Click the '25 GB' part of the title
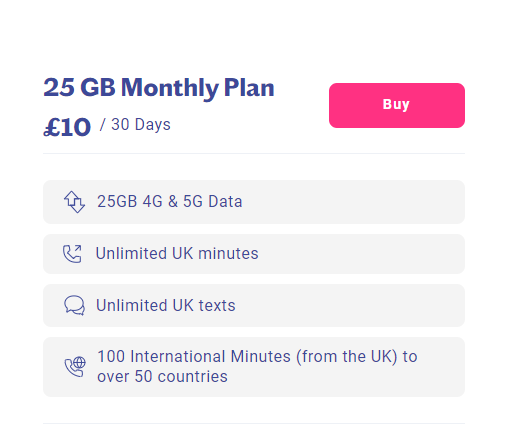Viewport: 508px width, 447px height. pos(79,87)
